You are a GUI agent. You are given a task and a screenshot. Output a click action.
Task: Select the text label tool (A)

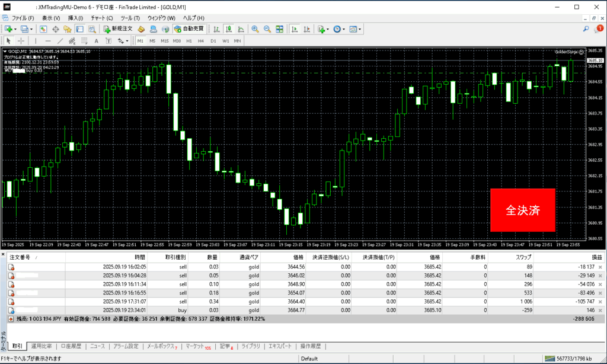pos(96,41)
